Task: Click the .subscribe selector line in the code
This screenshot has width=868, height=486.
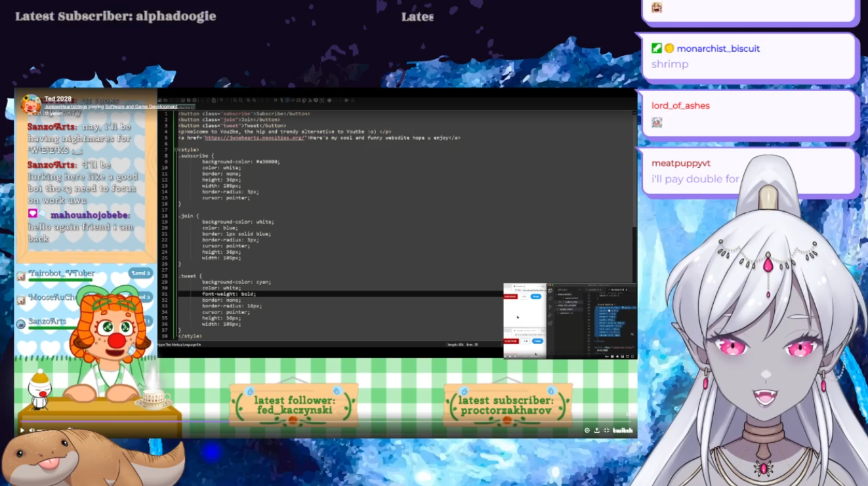Action: pos(196,155)
